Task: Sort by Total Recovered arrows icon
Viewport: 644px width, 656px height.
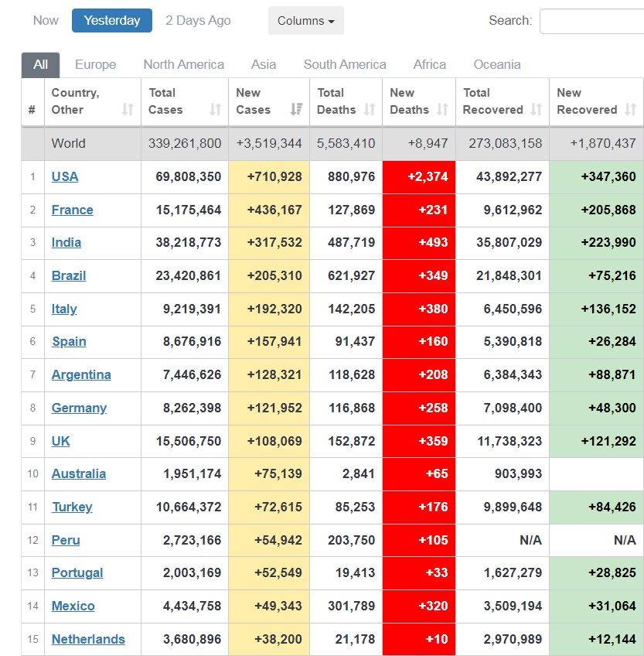Action: coord(536,110)
